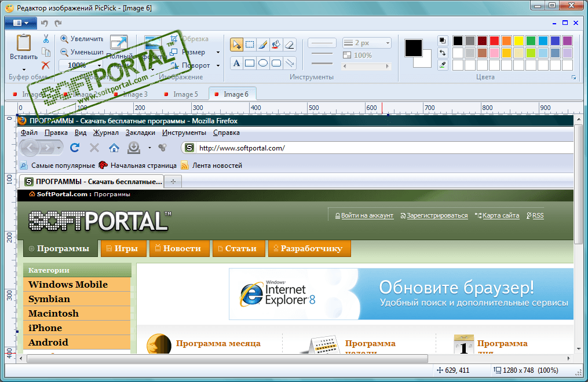The width and height of the screenshot is (588, 382).
Task: Swap foreground and background colors
Action: click(x=443, y=53)
